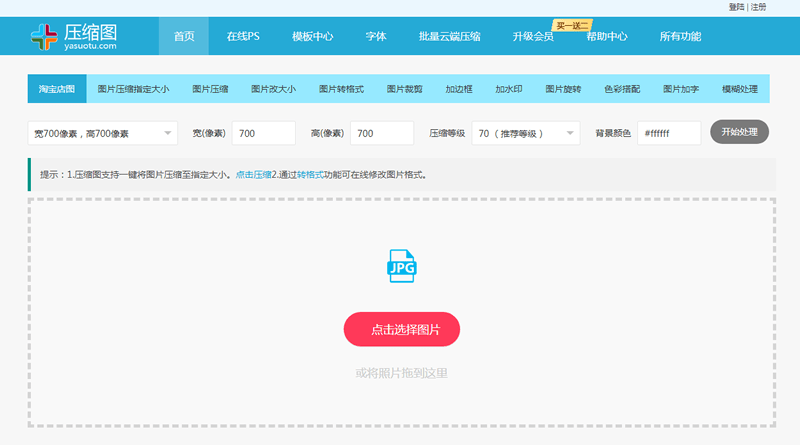
Task: Focus the 高(像素) input field
Action: pos(382,133)
